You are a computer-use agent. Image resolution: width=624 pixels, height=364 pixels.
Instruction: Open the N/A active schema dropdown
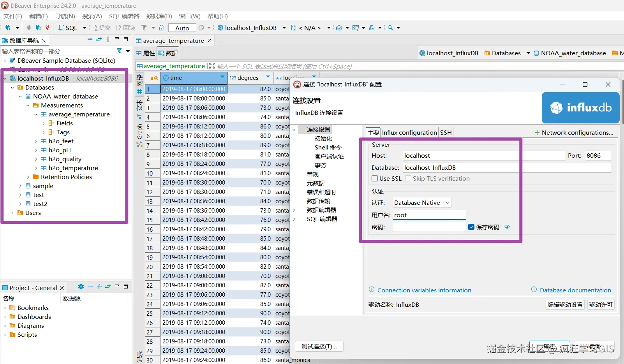coord(329,28)
